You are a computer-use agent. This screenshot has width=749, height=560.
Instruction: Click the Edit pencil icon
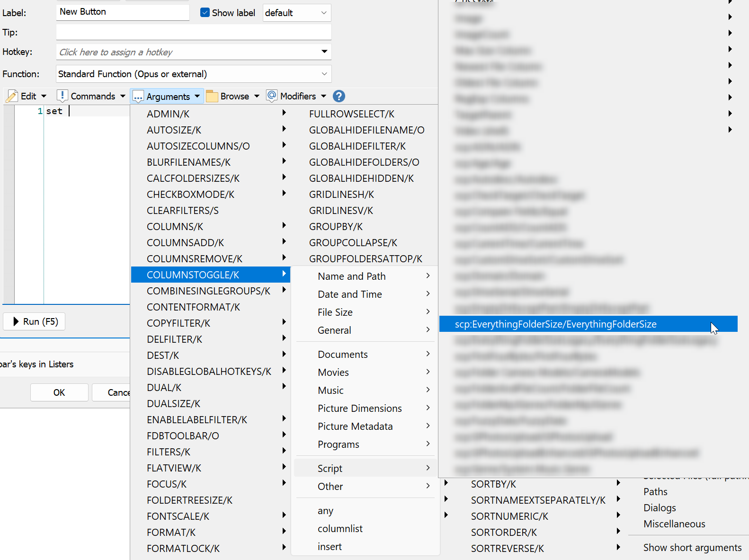point(12,96)
